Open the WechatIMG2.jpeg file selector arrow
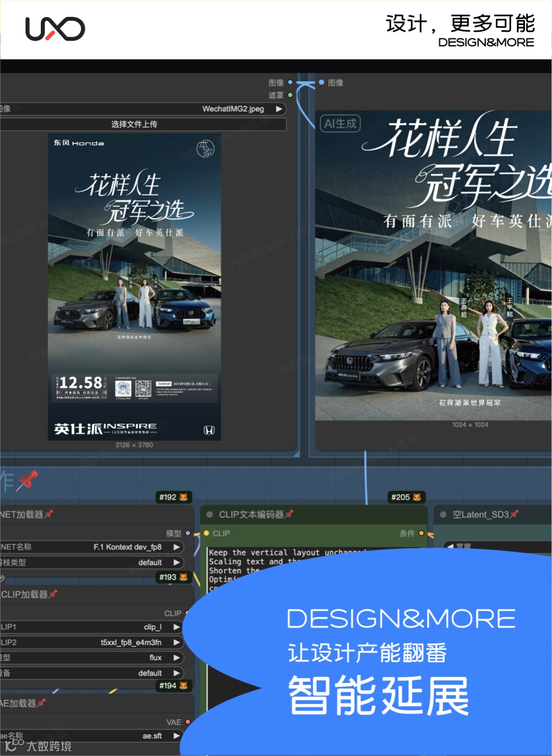Image resolution: width=552 pixels, height=756 pixels. tap(279, 109)
